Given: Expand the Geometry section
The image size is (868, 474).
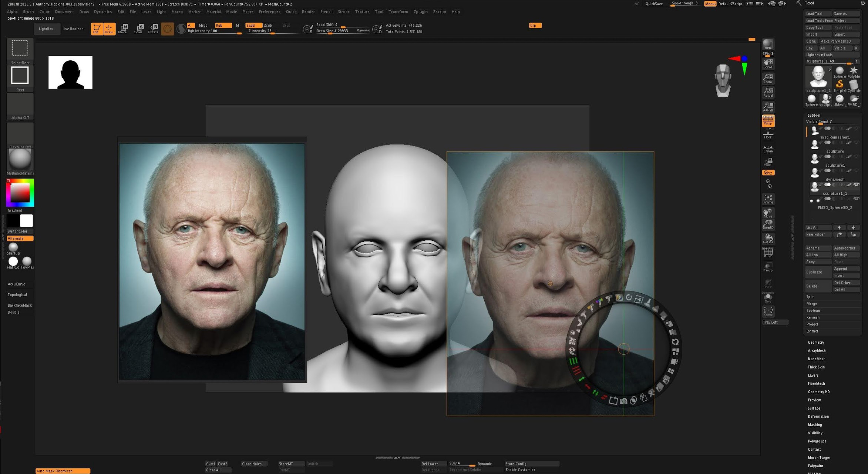Looking at the screenshot, I should click(x=816, y=343).
